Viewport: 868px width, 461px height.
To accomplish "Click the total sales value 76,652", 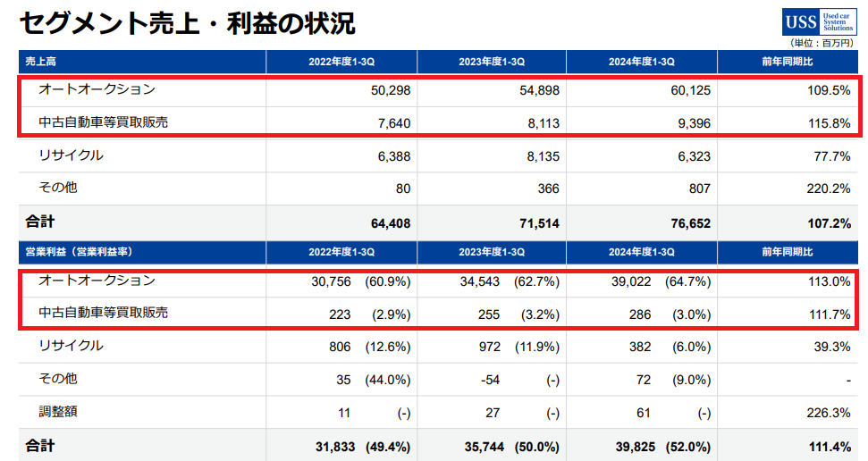I will tap(690, 223).
